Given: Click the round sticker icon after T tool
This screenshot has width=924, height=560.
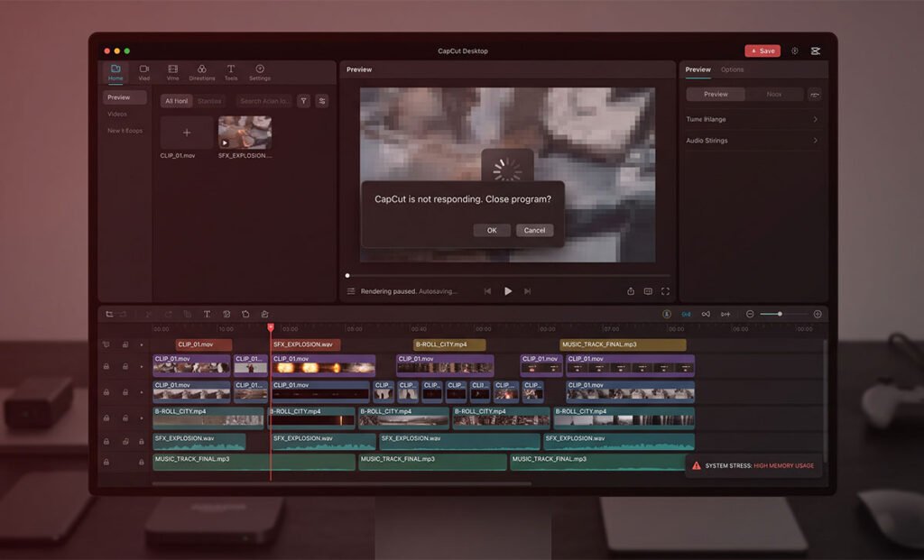Looking at the screenshot, I should point(226,315).
